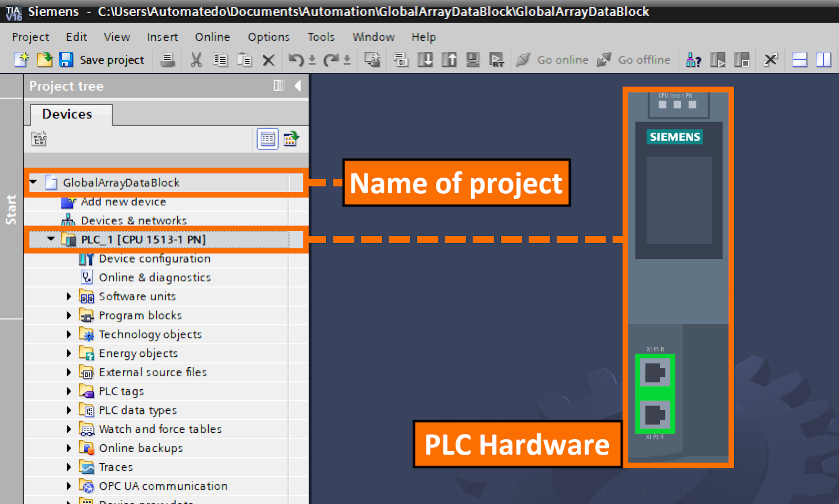Click the Go online button
839x504 pixels.
tap(552, 60)
